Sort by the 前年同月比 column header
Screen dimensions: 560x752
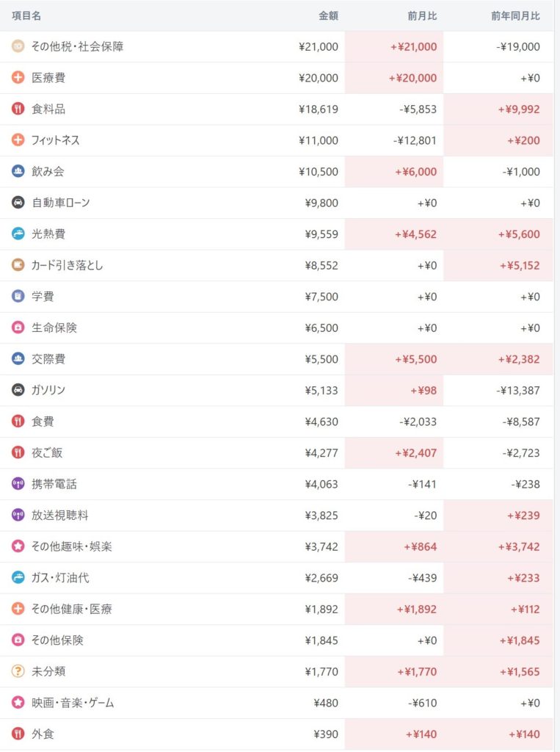pos(515,15)
